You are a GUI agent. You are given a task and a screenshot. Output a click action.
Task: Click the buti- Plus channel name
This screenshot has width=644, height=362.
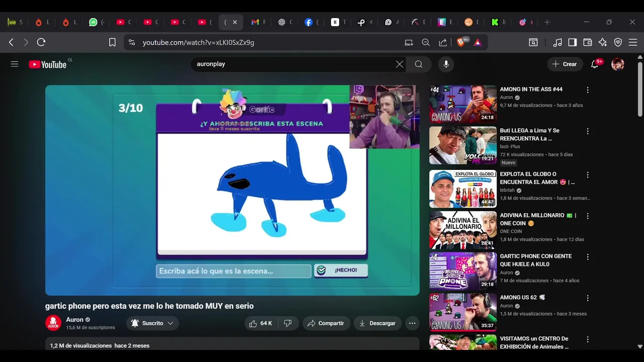[x=510, y=147]
